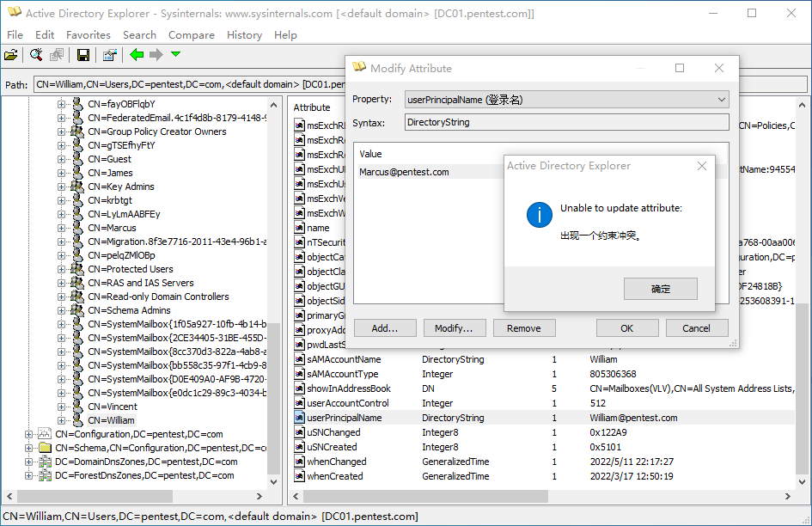Click the tree pane horizontal scrollbar thumb
The width and height of the screenshot is (812, 526).
click(x=95, y=496)
